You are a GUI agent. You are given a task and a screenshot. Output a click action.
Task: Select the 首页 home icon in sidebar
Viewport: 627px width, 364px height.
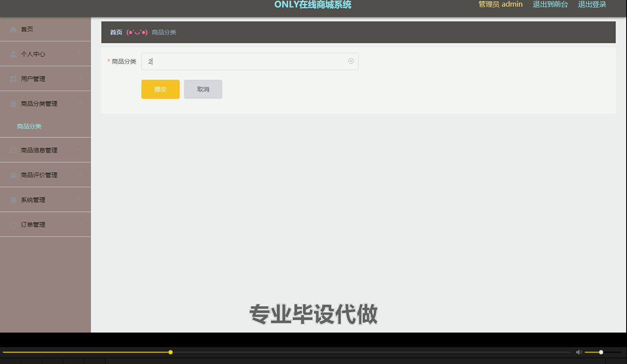13,29
